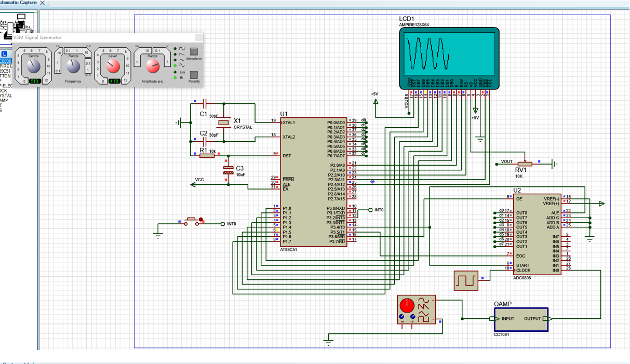This screenshot has width=630, height=364.
Task: Click the Polarity button on signal generator
Action: 194,74
